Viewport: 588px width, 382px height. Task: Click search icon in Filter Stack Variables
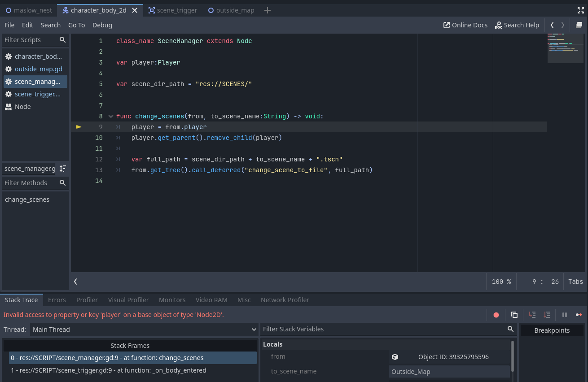(x=510, y=329)
